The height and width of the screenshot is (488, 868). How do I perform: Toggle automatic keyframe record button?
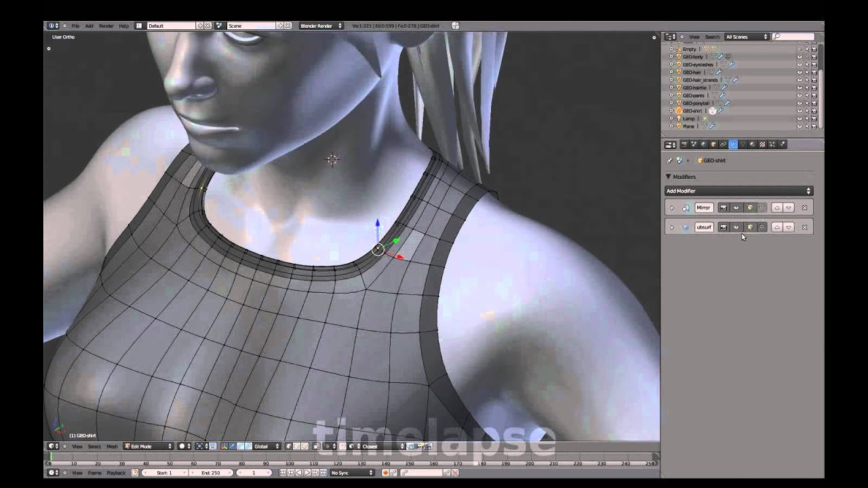pos(384,472)
